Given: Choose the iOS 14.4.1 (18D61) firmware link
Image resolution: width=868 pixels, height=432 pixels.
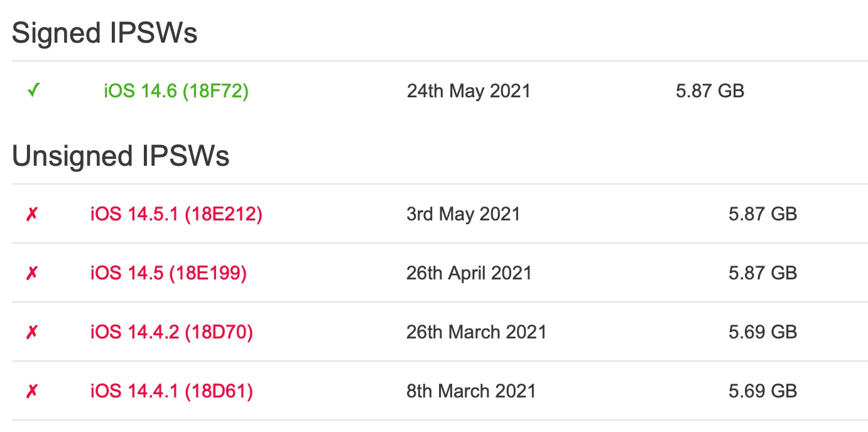Looking at the screenshot, I should click(x=171, y=391).
